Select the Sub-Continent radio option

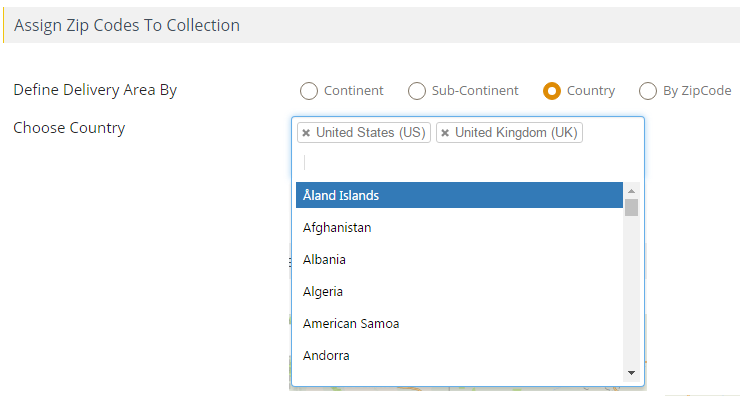[x=417, y=91]
